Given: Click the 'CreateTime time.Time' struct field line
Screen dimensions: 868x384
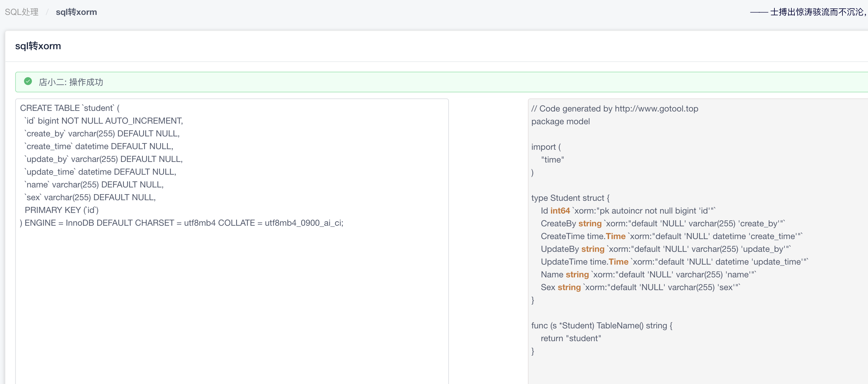Looking at the screenshot, I should click(672, 237).
